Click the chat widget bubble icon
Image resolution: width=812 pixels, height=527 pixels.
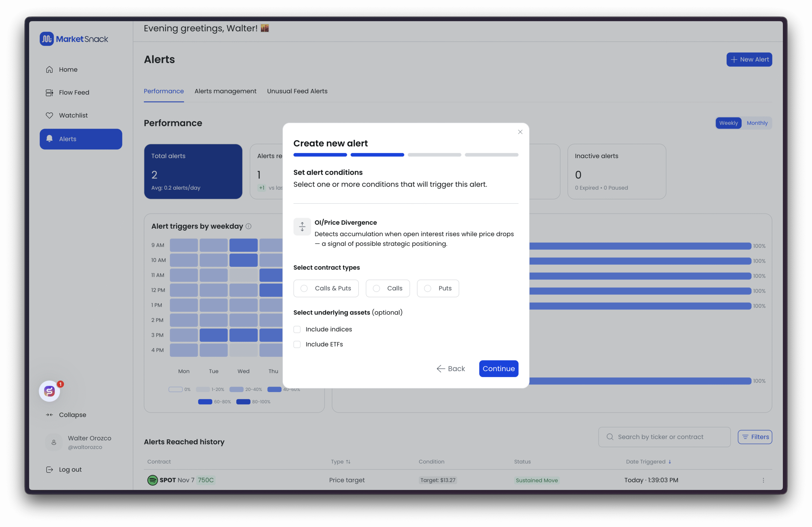[49, 391]
